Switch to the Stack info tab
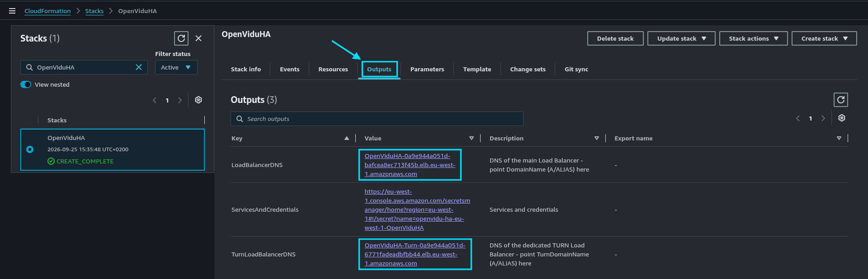 coord(246,69)
